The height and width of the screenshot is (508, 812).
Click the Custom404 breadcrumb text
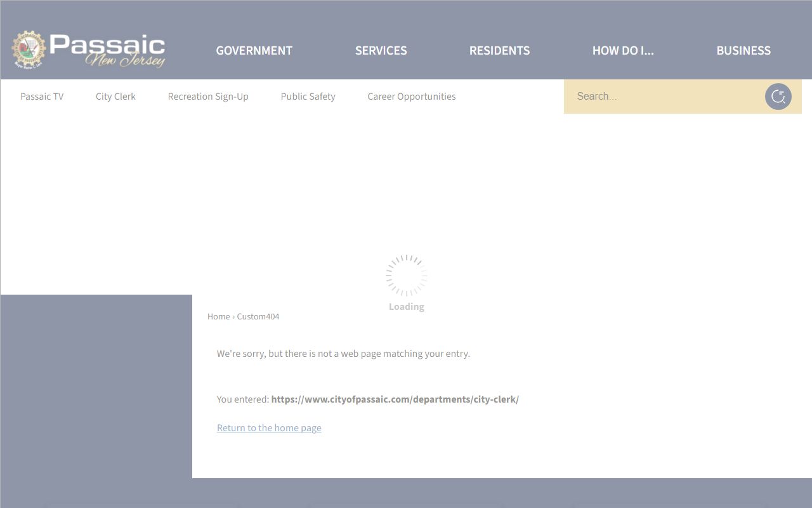point(258,316)
